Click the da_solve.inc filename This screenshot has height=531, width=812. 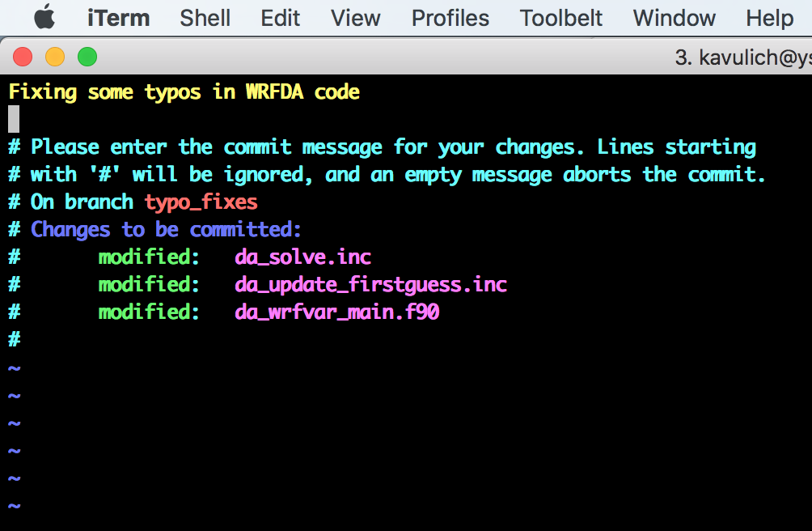[x=302, y=257]
